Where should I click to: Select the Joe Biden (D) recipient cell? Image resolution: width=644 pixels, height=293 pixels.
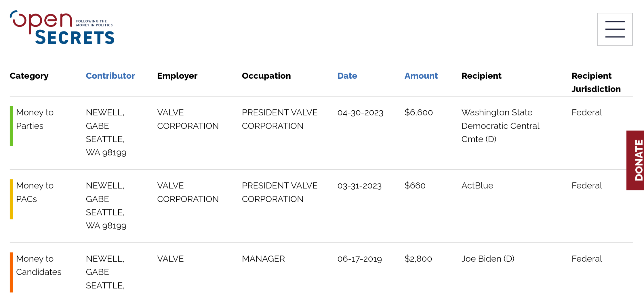tap(488, 259)
